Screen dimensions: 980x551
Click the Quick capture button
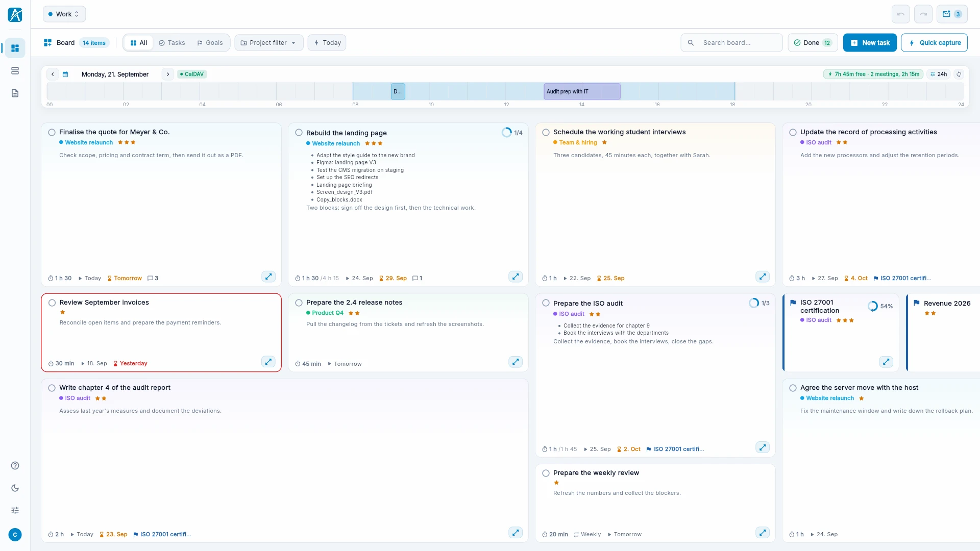pyautogui.click(x=935, y=43)
